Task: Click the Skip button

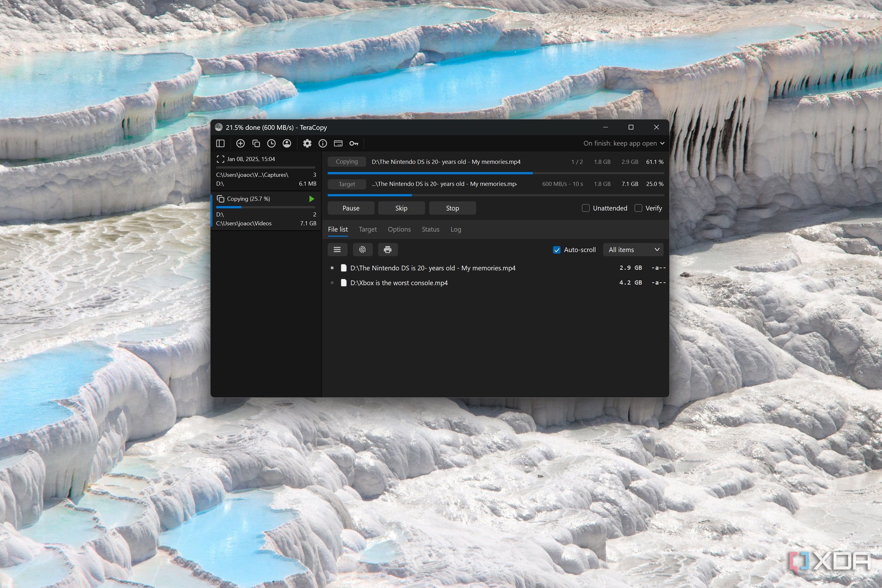Action: 401,208
